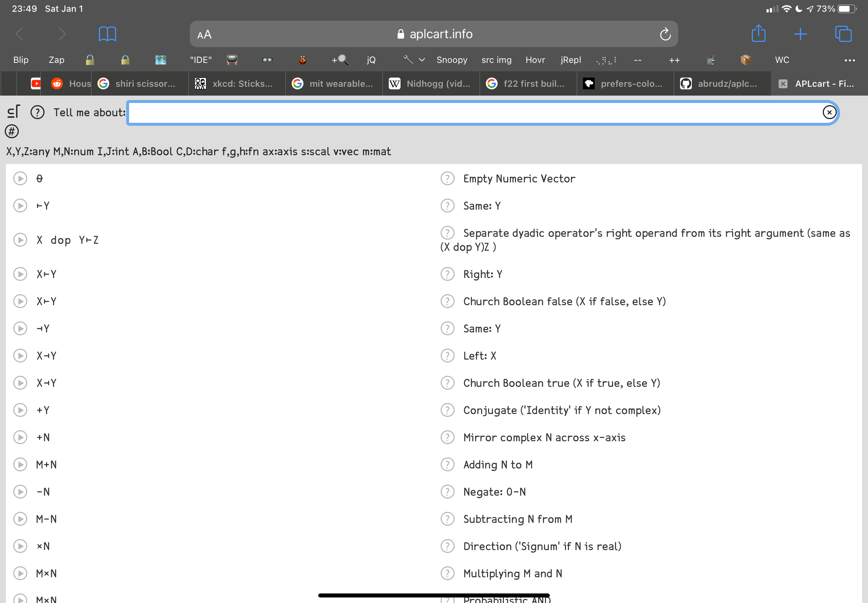Reload the aplcart.info page

[x=665, y=35]
